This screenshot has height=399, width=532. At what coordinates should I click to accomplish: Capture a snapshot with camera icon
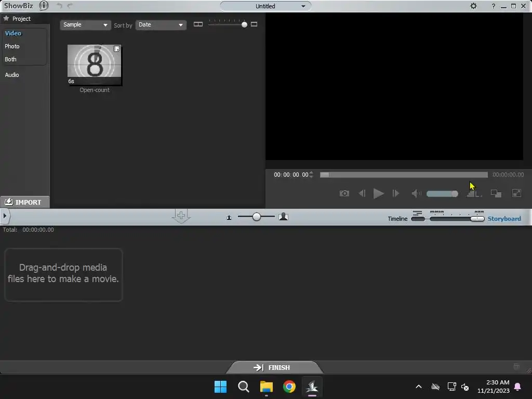pyautogui.click(x=344, y=193)
